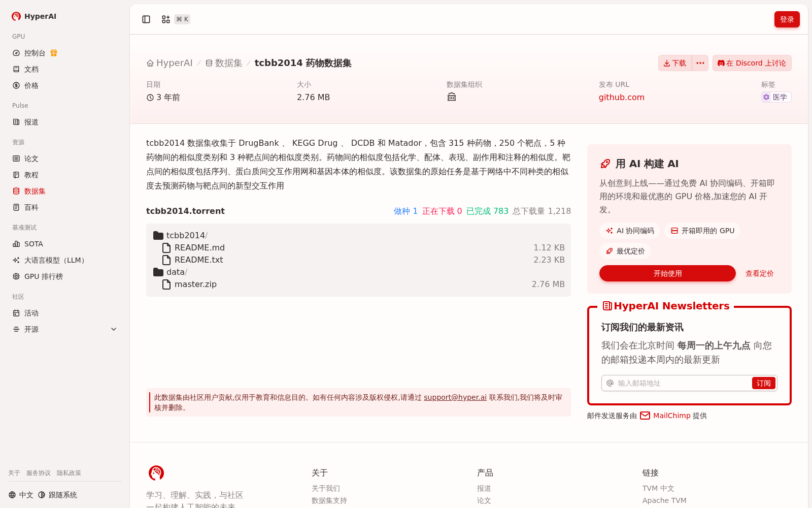Open 控制台 in the sidebar
812x508 pixels.
[x=35, y=53]
